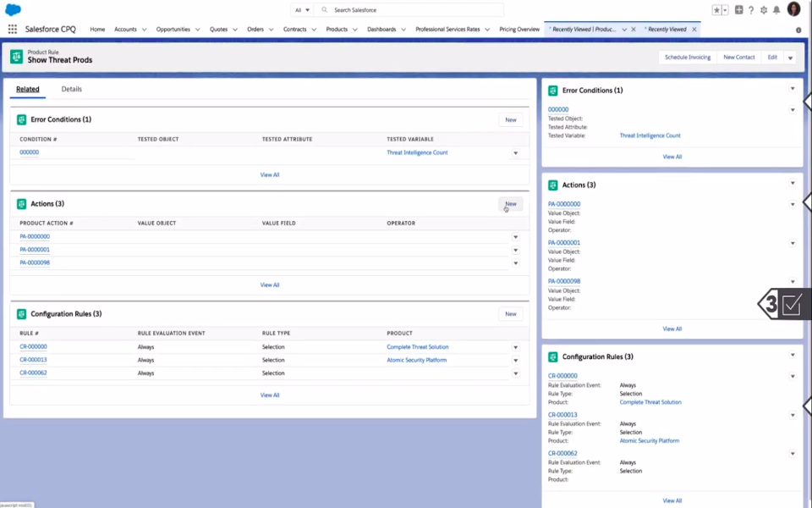Open the Help question mark icon
Viewport: 812px width, 508px height.
751,10
